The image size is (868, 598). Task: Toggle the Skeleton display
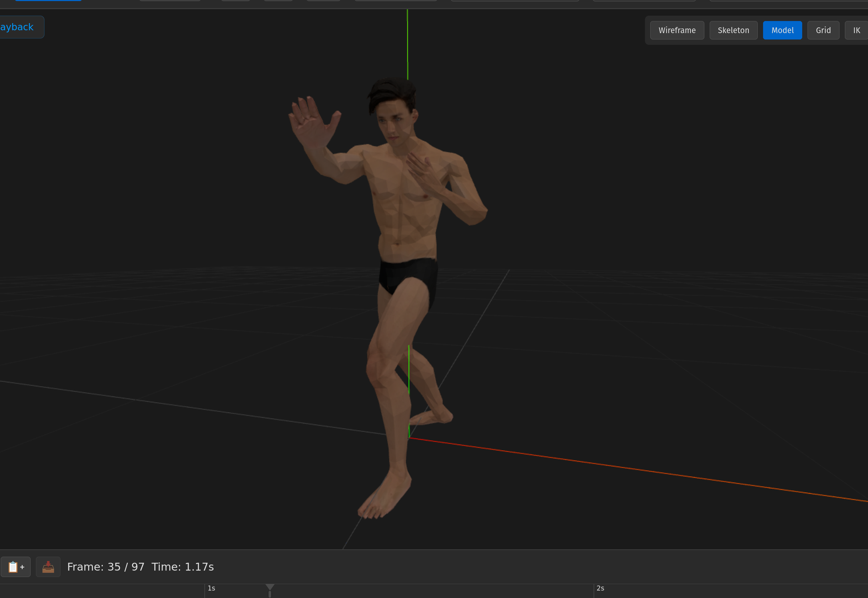[733, 30]
